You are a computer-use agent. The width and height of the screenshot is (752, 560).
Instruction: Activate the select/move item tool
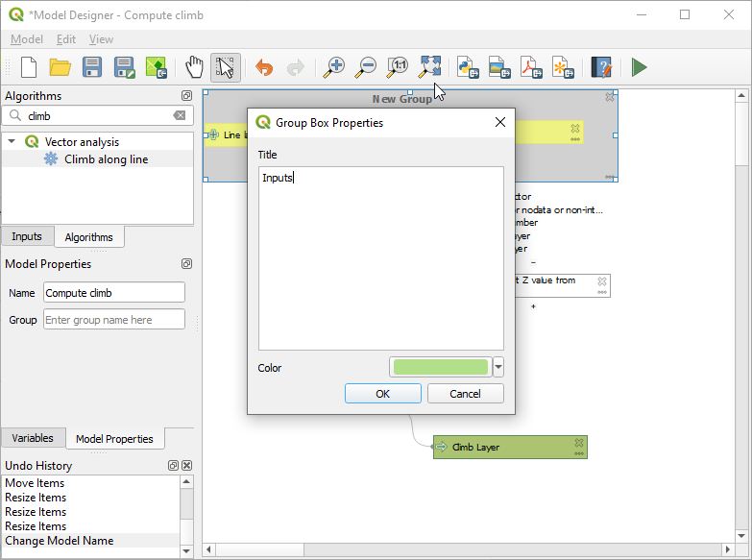(226, 67)
